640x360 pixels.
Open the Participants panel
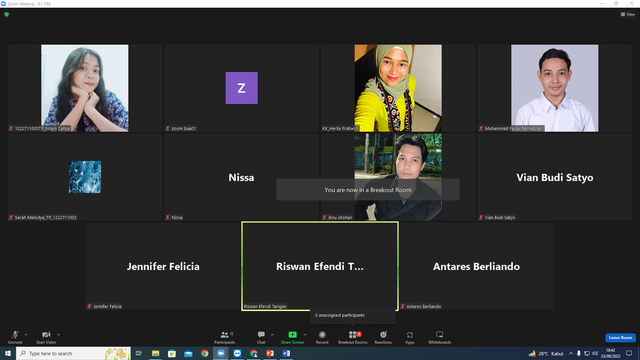coord(224,337)
